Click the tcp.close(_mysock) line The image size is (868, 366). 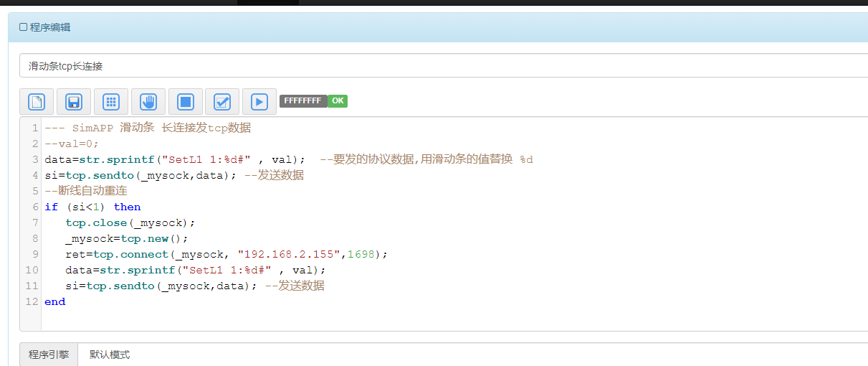130,222
